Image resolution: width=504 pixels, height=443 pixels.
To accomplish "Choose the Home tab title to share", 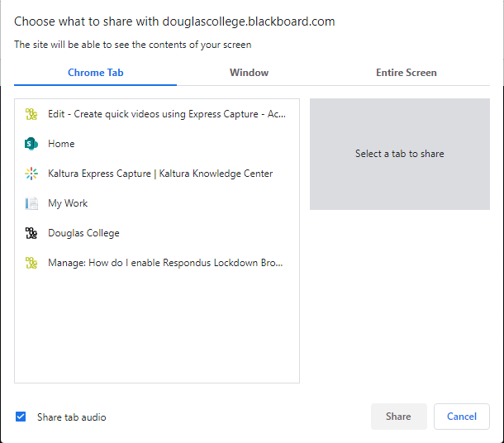I will pos(61,144).
